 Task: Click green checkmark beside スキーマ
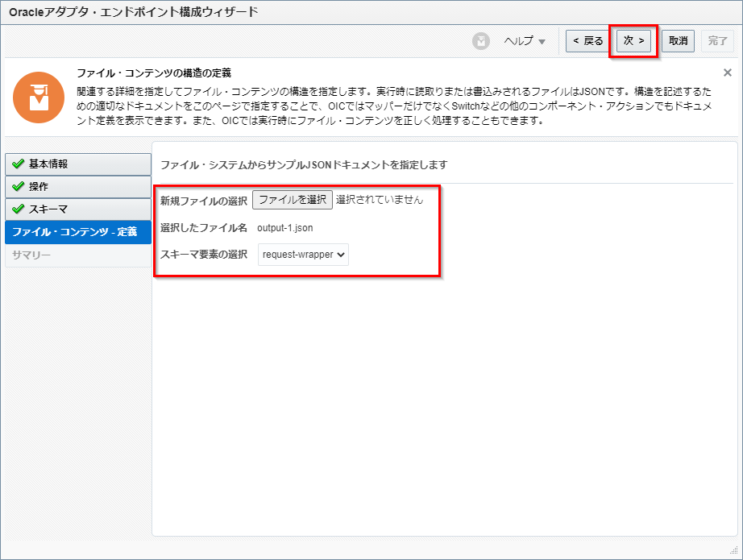click(x=18, y=209)
